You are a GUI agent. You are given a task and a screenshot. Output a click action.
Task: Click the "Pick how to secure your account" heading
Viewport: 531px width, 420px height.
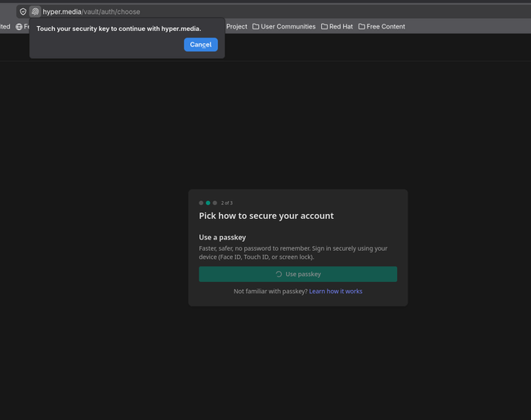click(x=266, y=216)
